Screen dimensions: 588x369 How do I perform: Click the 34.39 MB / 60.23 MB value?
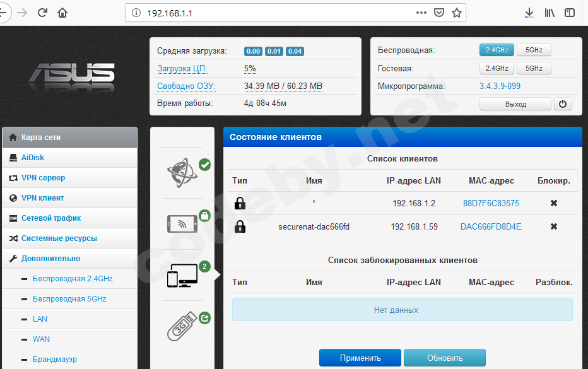(x=283, y=86)
